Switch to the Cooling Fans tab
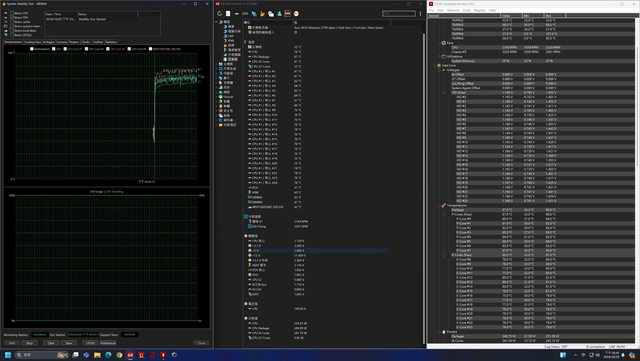 pyautogui.click(x=33, y=42)
